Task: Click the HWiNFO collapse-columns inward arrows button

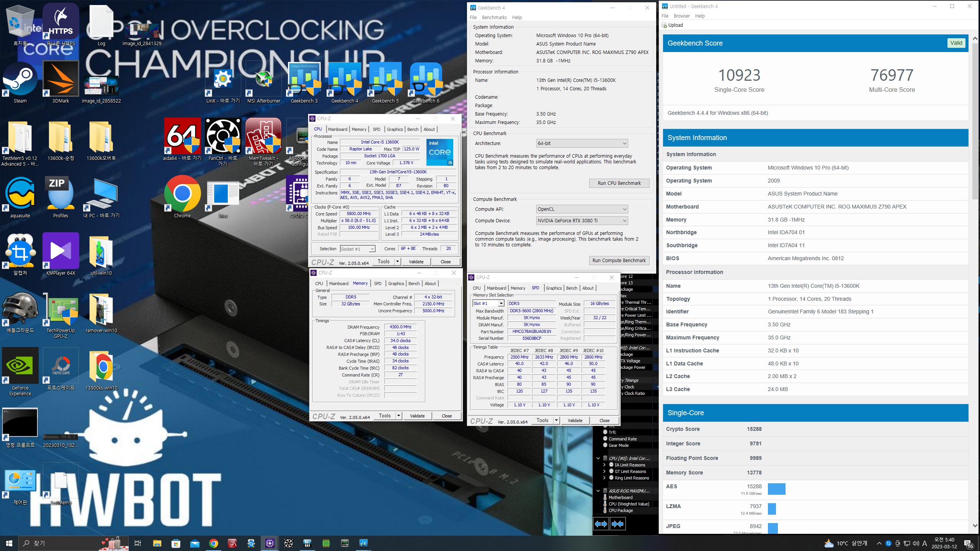Action: pyautogui.click(x=617, y=524)
